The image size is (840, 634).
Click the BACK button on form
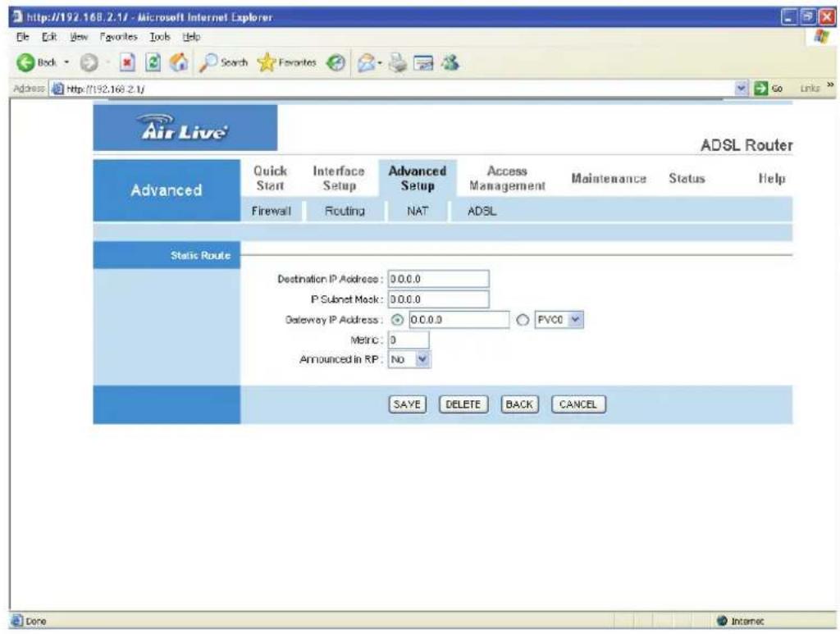pos(519,404)
